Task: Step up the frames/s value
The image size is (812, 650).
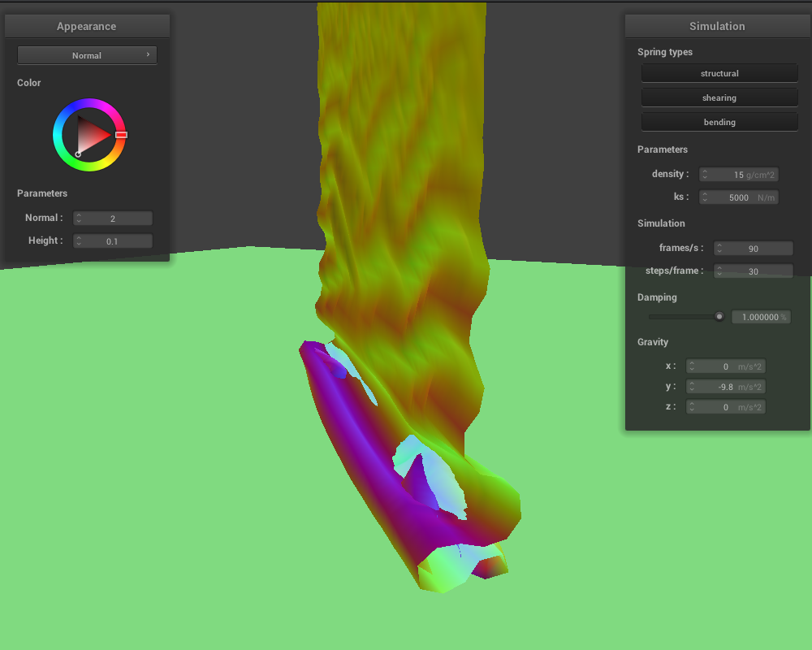Action: pos(719,245)
